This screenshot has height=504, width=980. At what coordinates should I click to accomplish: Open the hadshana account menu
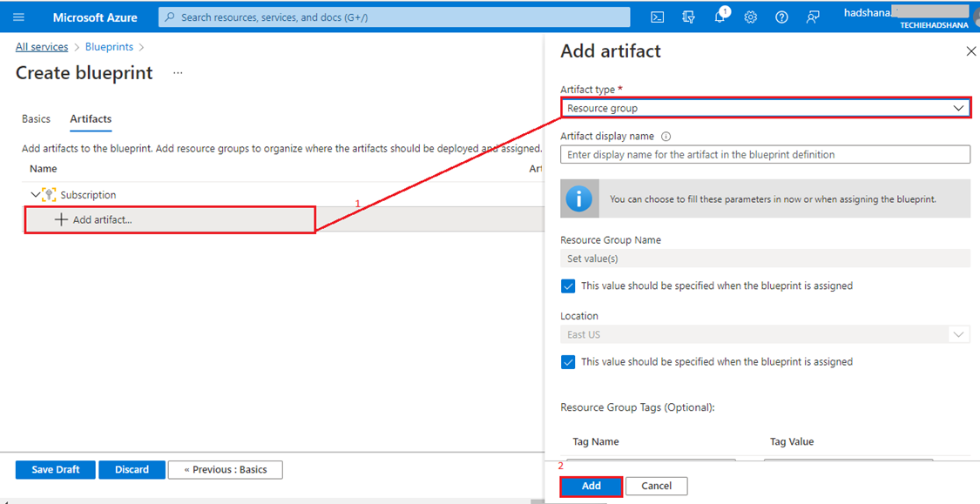(904, 17)
